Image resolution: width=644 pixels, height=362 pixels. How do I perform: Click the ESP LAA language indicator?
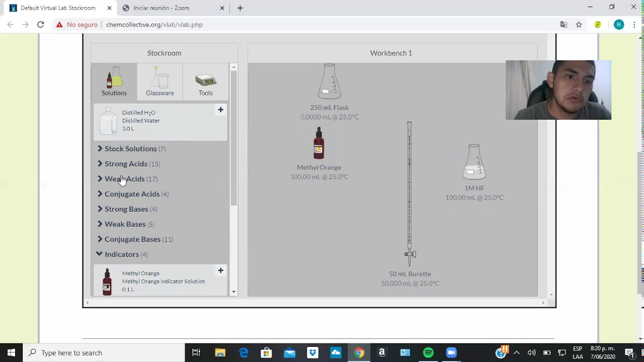[578, 352]
